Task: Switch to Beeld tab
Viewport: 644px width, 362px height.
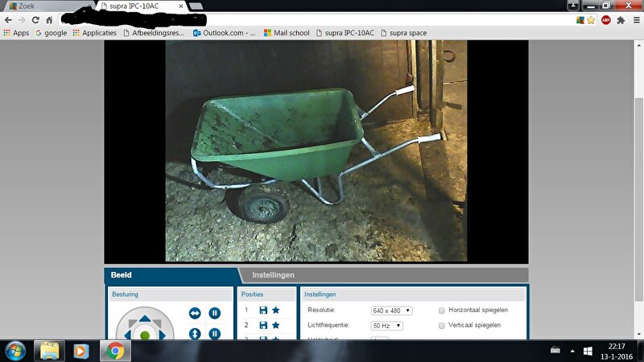Action: click(122, 275)
